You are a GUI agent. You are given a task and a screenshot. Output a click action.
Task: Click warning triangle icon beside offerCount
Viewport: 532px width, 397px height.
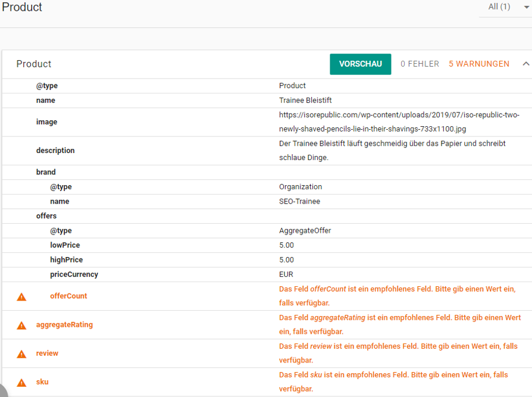[21, 297]
